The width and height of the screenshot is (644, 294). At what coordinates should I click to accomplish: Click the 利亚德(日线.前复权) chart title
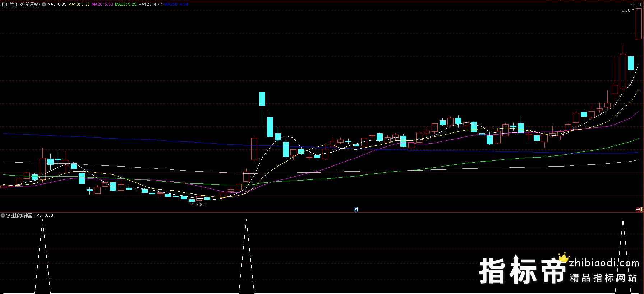click(x=20, y=4)
